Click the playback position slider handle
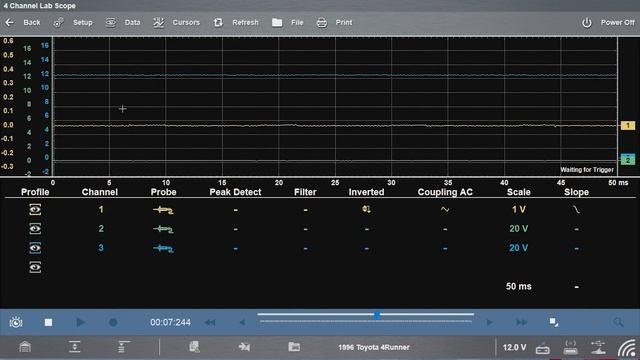The image size is (640, 360). (377, 314)
